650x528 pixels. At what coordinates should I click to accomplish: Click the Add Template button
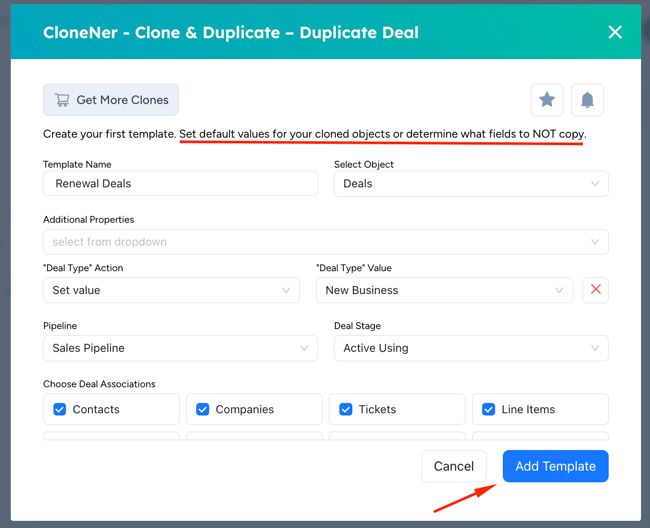(555, 466)
